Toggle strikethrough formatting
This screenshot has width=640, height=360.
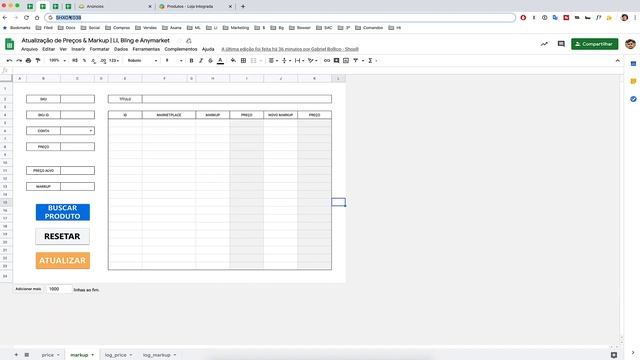(210, 60)
